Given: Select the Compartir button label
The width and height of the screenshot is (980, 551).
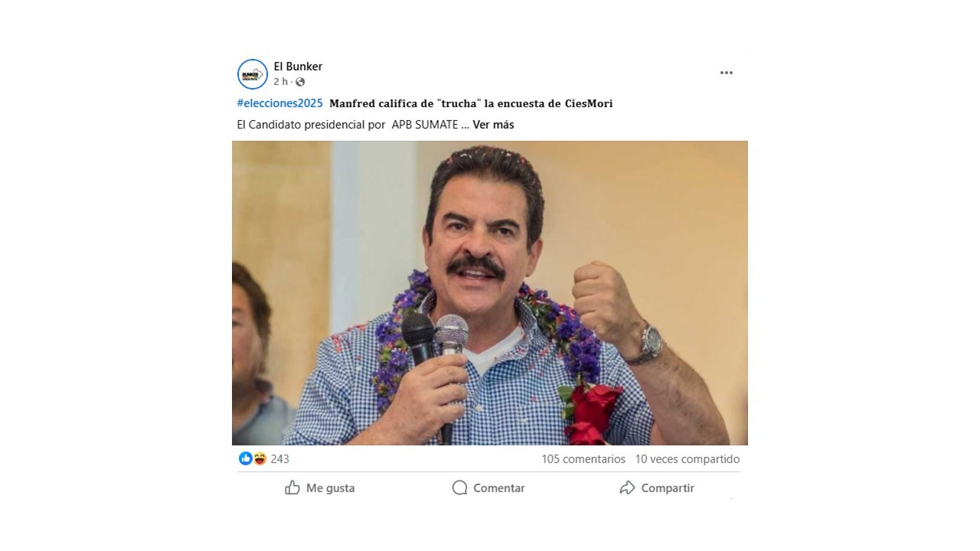Looking at the screenshot, I should (668, 488).
